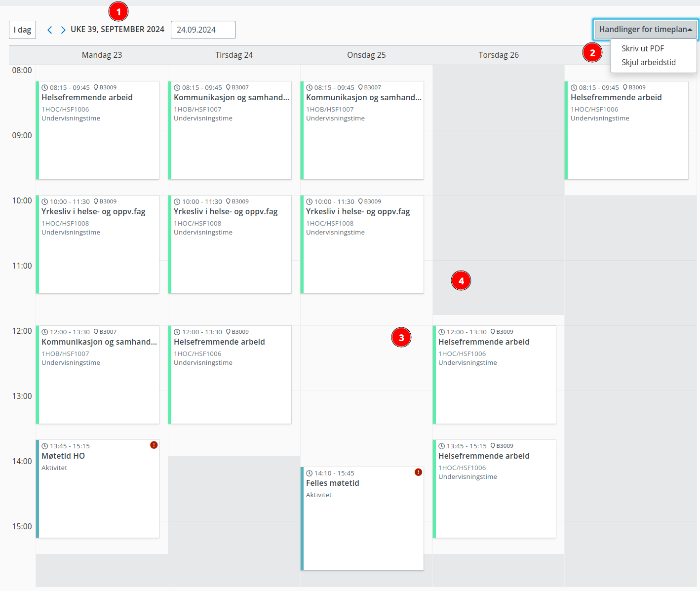Viewport: 700px width, 591px height.
Task: Click Onsdag 25 column header
Action: tap(366, 55)
